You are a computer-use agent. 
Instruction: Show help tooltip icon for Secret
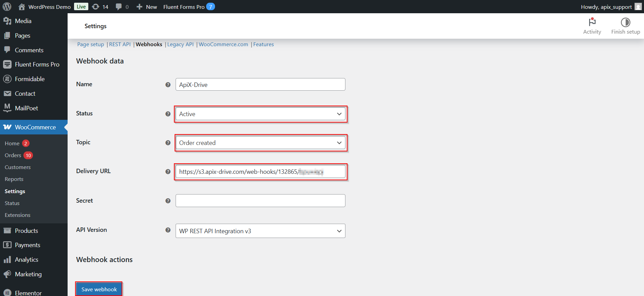(168, 201)
